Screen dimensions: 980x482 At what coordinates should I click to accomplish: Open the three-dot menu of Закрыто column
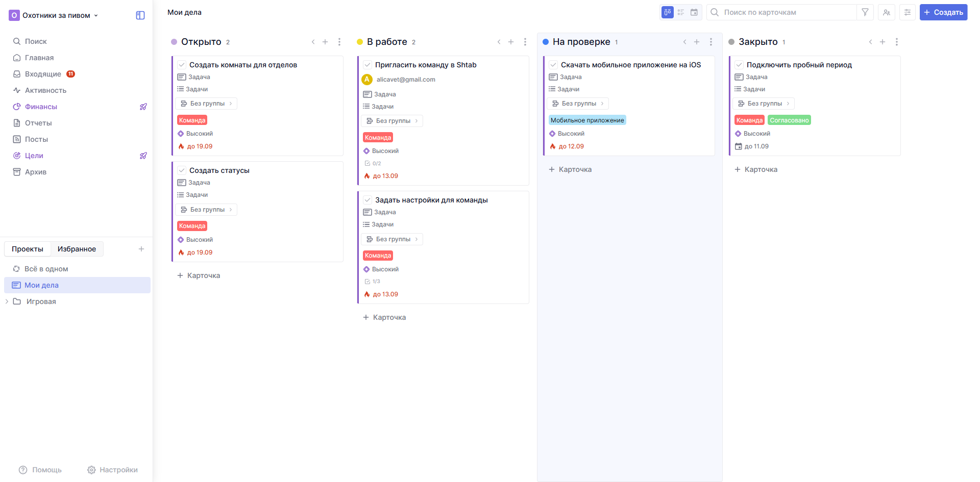[897, 42]
